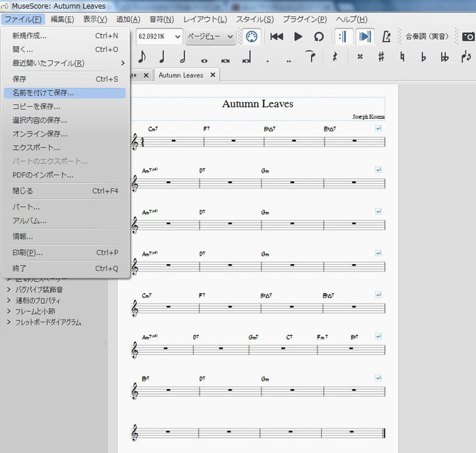Screen dimensions: 476x453
Task: Choose コピーを保存 entry
Action: (65, 107)
